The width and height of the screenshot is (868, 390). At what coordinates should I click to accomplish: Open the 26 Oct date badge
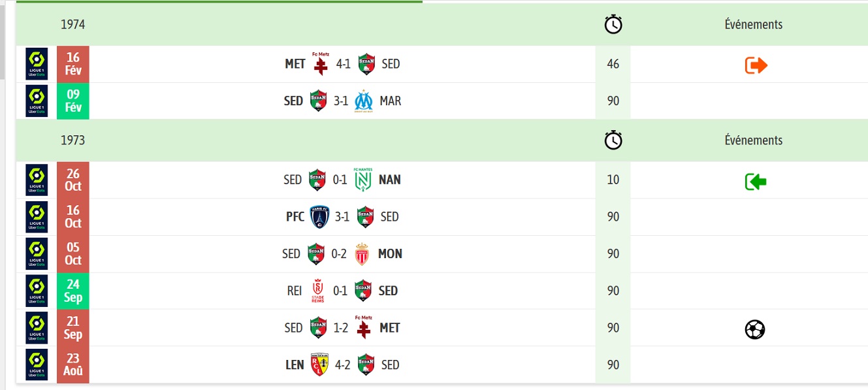[x=73, y=180]
